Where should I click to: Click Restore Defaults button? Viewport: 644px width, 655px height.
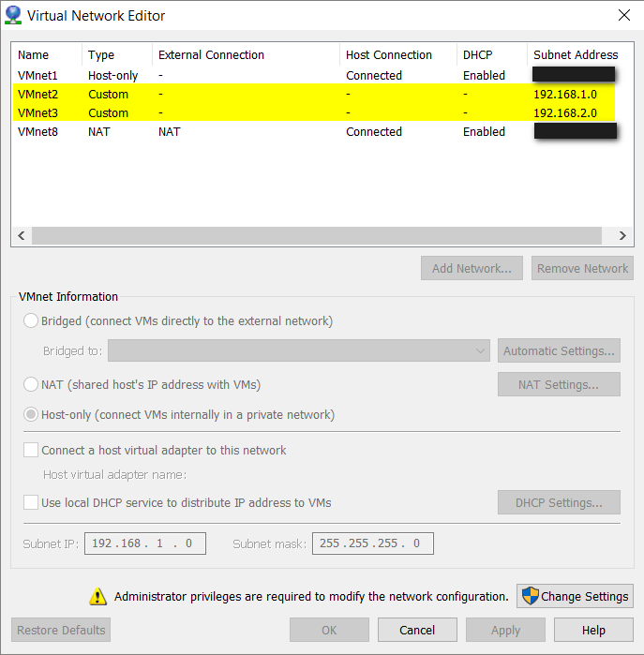[x=61, y=630]
